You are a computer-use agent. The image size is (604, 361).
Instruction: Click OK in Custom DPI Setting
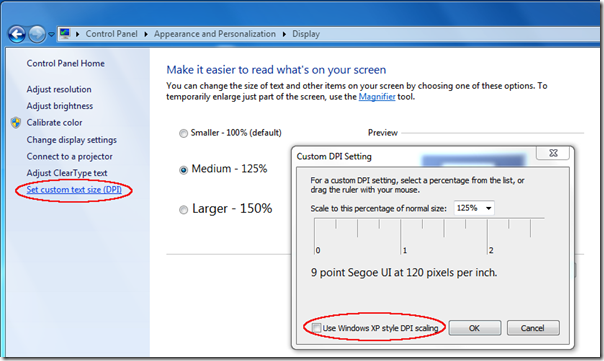pyautogui.click(x=475, y=328)
